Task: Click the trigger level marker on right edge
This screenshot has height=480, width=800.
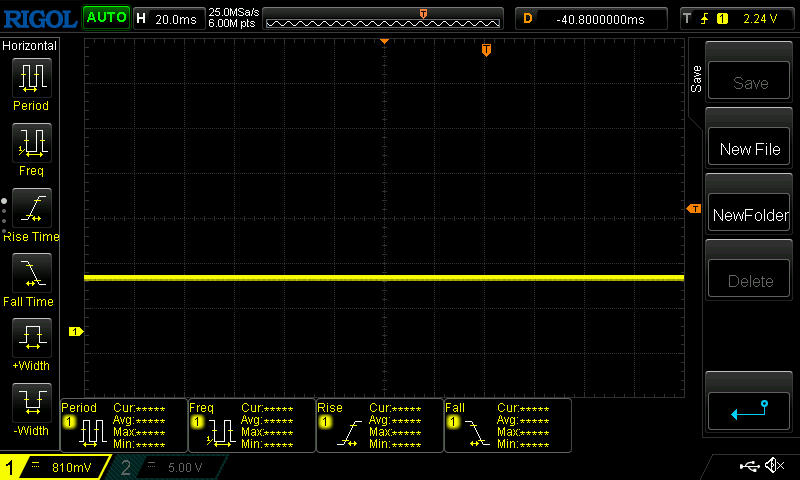Action: pyautogui.click(x=694, y=208)
